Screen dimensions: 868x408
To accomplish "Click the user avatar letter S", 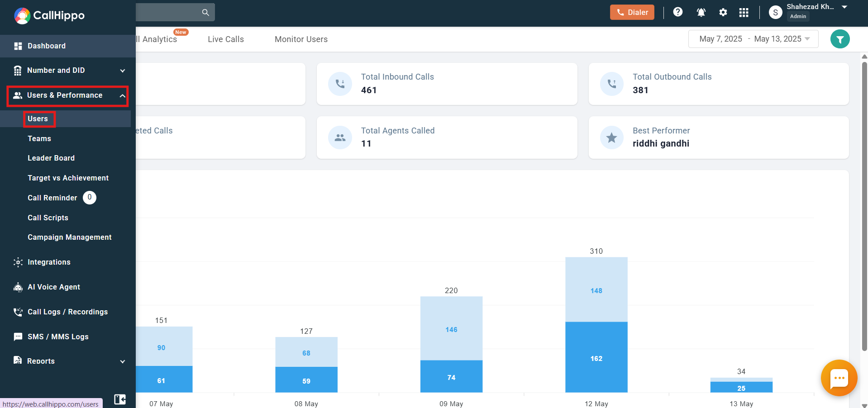I will [x=775, y=13].
